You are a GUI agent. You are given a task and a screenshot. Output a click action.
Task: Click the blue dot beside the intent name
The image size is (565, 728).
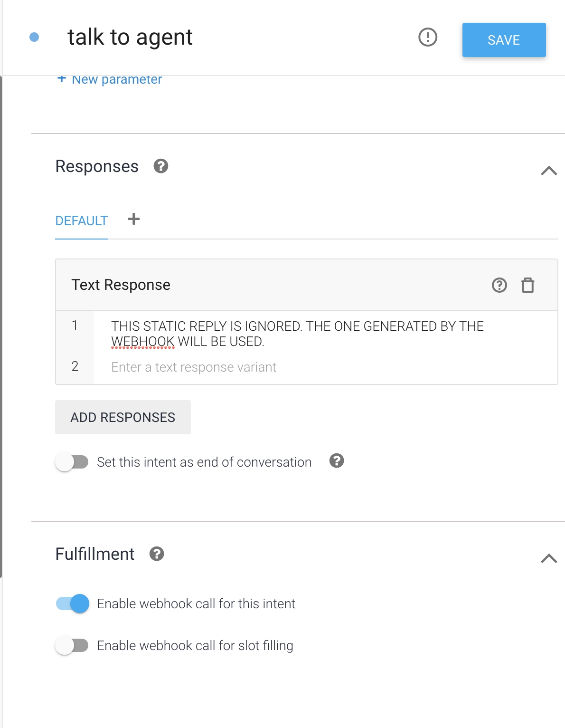34,37
